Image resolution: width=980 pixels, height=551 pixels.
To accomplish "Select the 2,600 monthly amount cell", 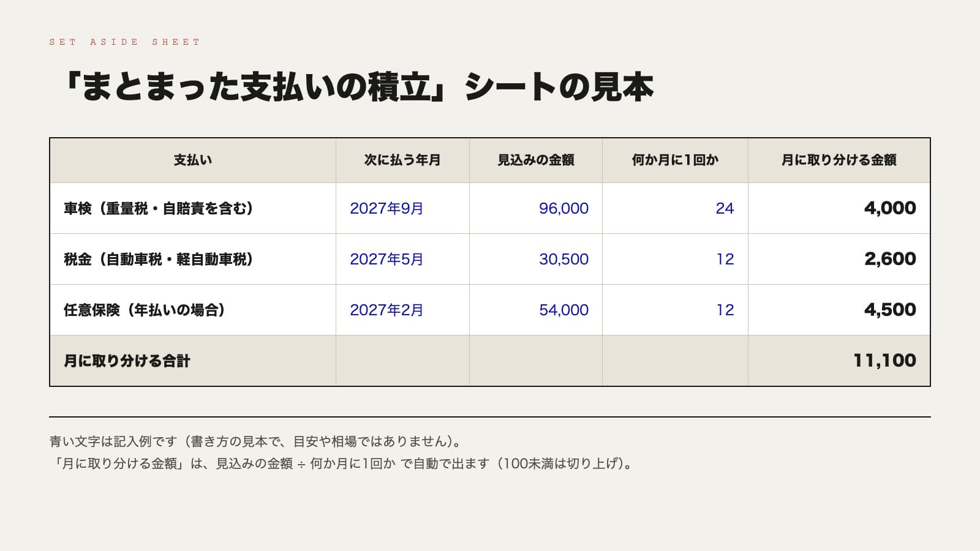I will coord(839,259).
